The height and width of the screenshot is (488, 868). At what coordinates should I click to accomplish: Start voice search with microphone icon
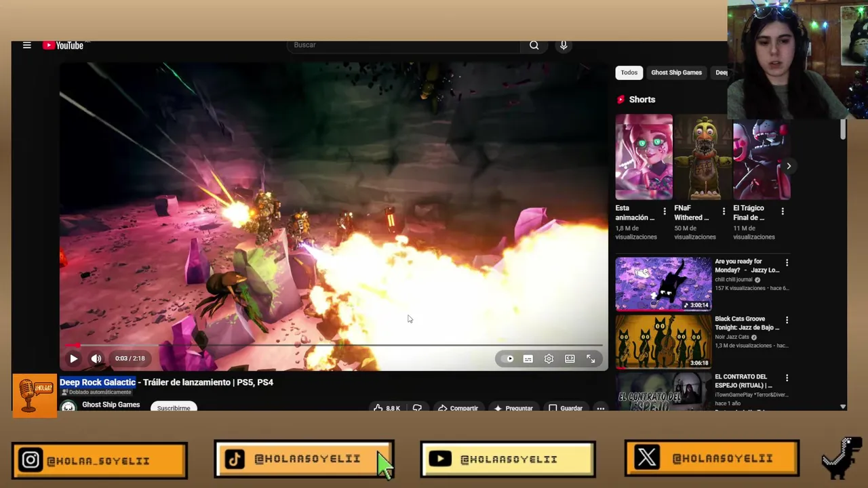coord(564,45)
